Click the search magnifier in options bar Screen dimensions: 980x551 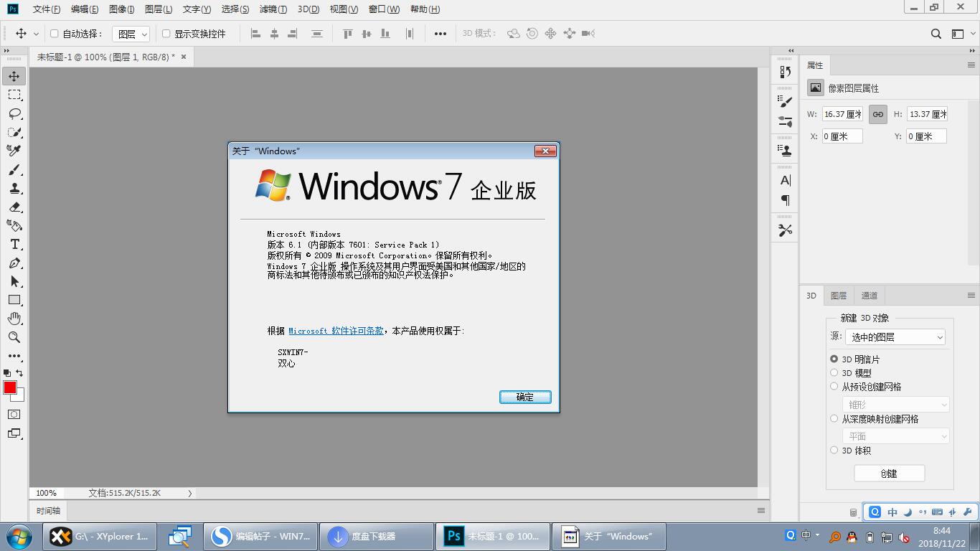pyautogui.click(x=936, y=34)
